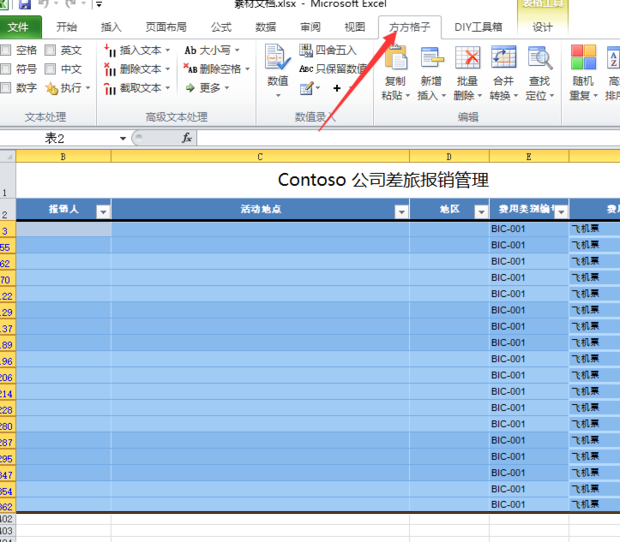Tick the 中文 checkbox
This screenshot has width=620, height=542.
click(x=50, y=69)
